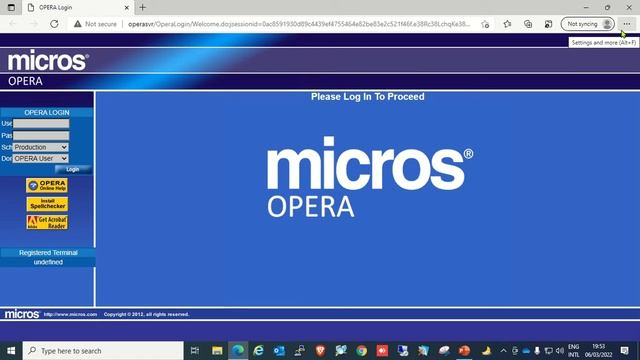This screenshot has width=640, height=360.
Task: Open the Collections icon
Action: pyautogui.click(x=528, y=24)
